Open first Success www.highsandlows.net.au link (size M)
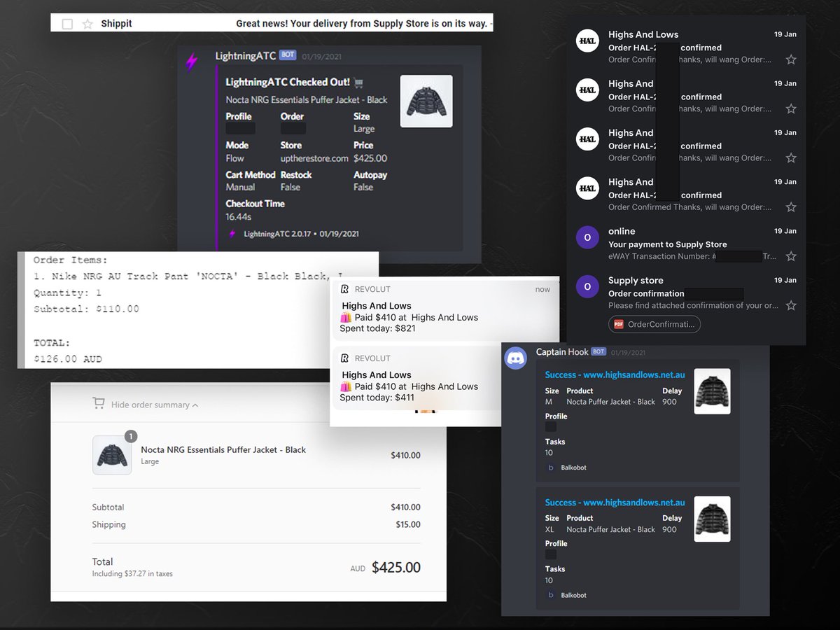840x630 pixels. 615,375
